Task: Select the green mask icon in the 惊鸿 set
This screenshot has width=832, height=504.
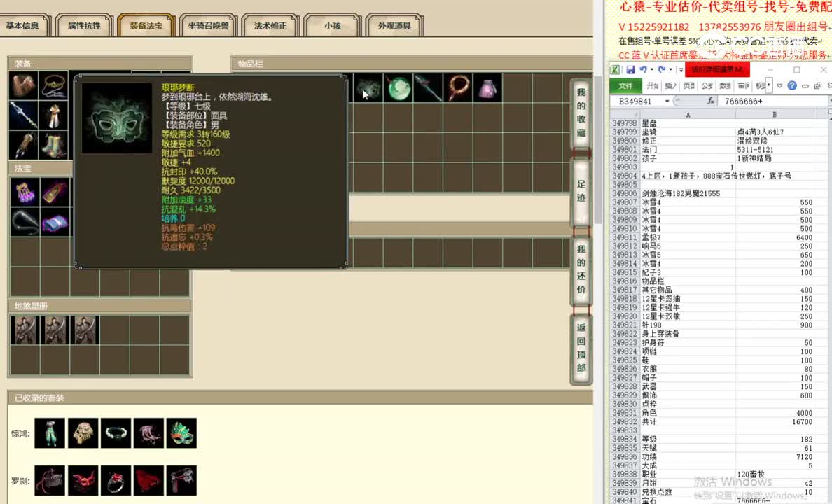Action: 181,433
